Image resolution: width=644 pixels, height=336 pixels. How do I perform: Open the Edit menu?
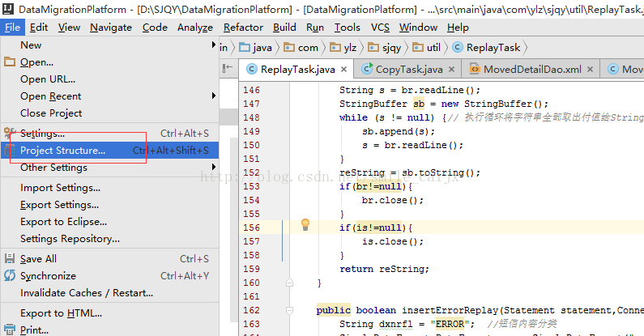pos(39,28)
